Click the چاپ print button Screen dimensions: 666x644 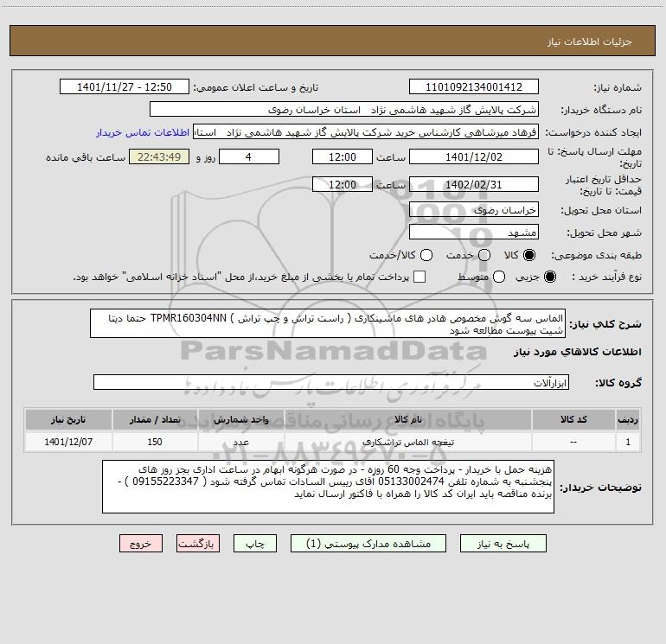click(255, 544)
